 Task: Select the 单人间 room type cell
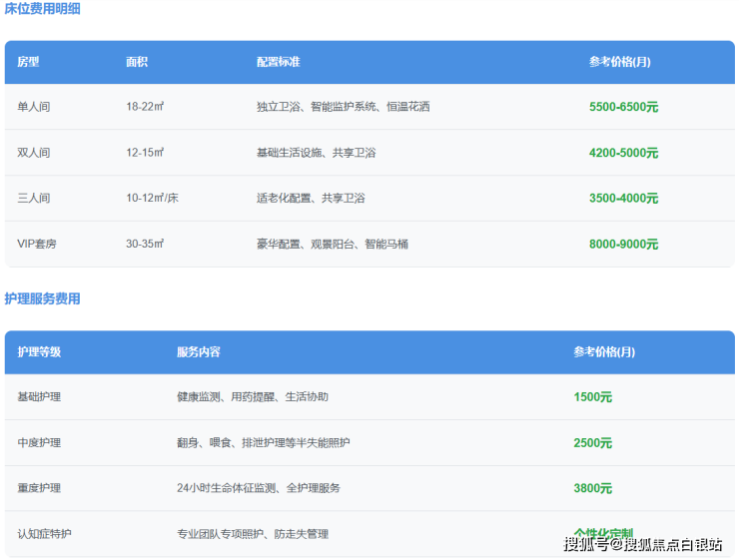coord(33,107)
